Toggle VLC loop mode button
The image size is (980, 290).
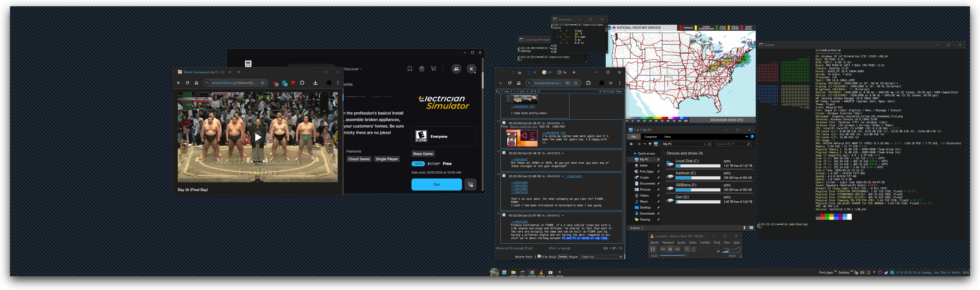click(x=693, y=249)
